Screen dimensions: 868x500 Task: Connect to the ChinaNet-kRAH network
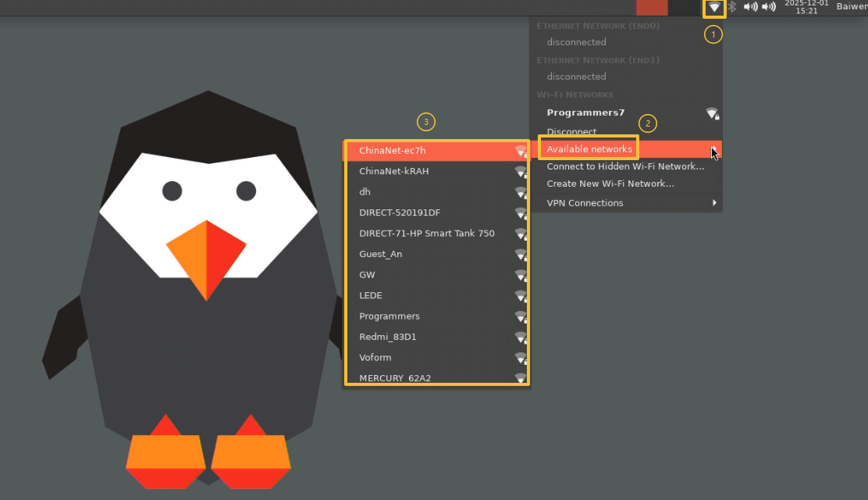(394, 171)
